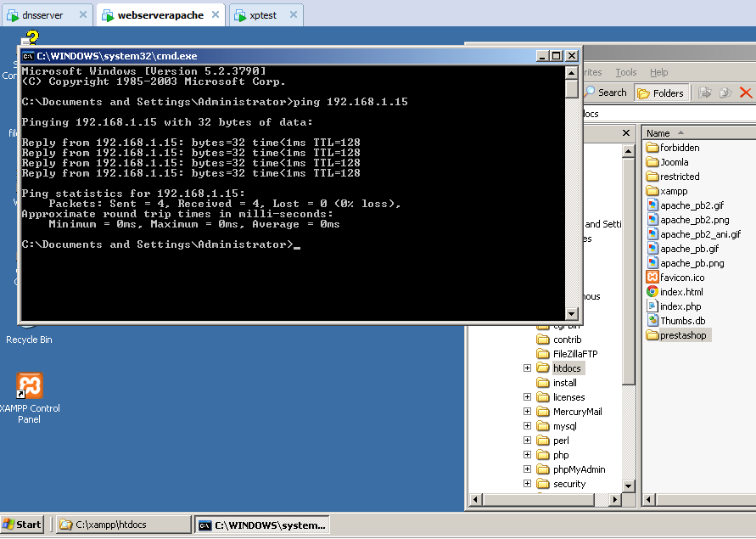
Task: Expand the mysql tree node
Action: [527, 426]
